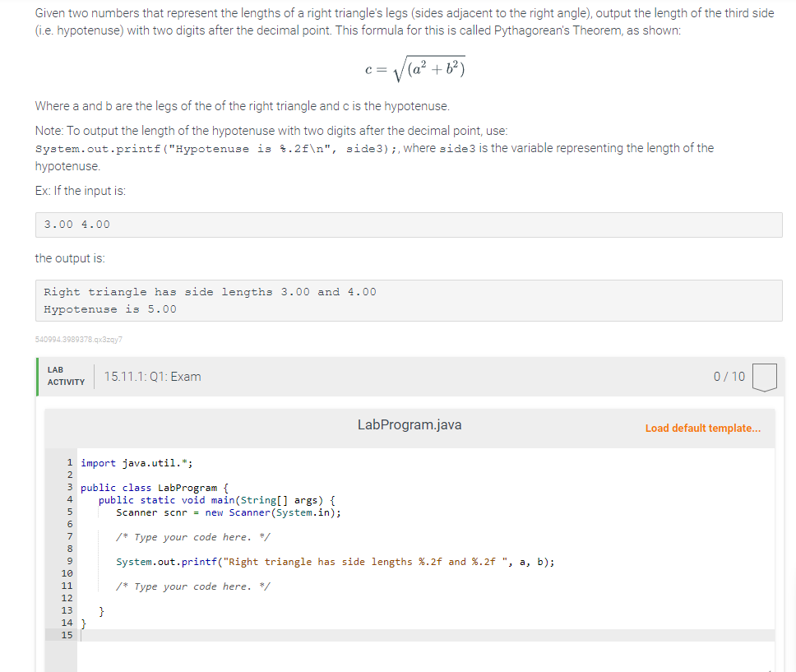Select the 15.11.1: Q1: Exam heading
796x672 pixels.
[151, 376]
